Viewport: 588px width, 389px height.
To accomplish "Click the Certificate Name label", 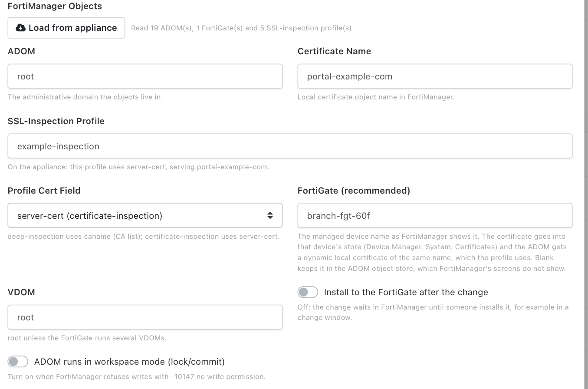I will click(x=334, y=51).
